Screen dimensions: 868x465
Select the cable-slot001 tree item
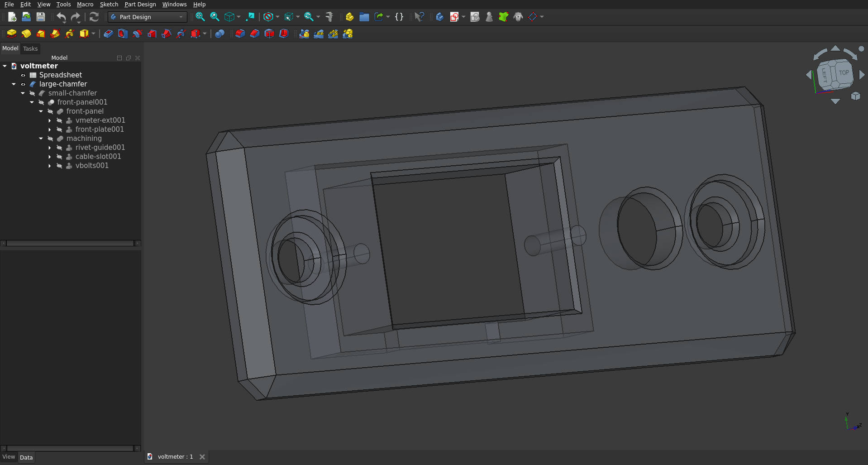(98, 157)
